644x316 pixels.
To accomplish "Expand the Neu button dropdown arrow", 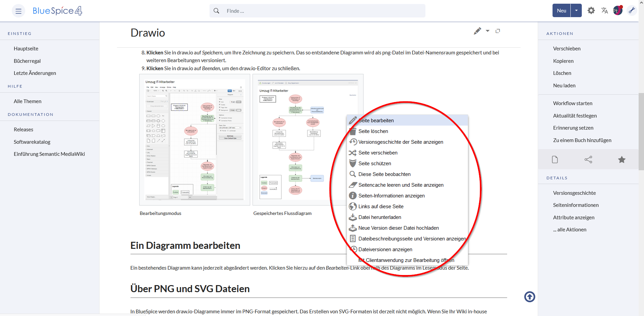I will click(576, 10).
